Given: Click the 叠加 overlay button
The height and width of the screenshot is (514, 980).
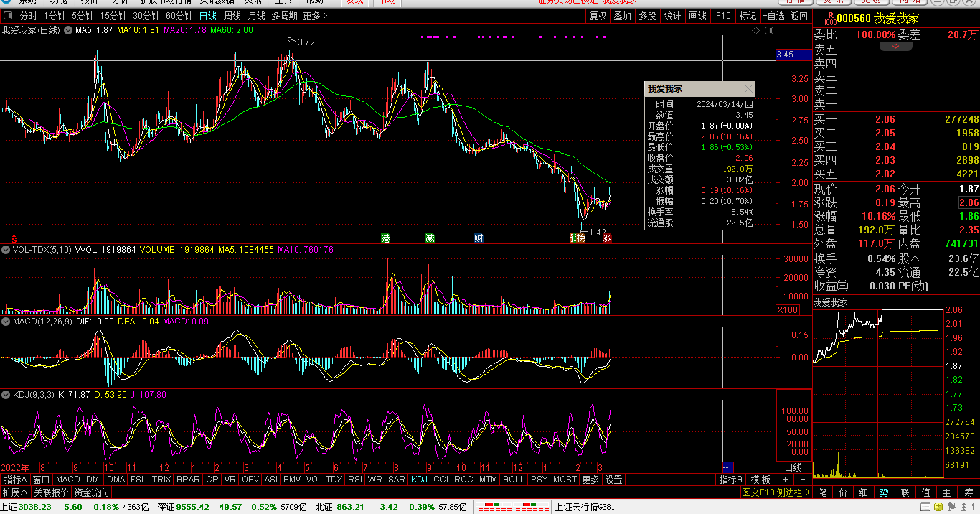Looking at the screenshot, I should pos(623,16).
